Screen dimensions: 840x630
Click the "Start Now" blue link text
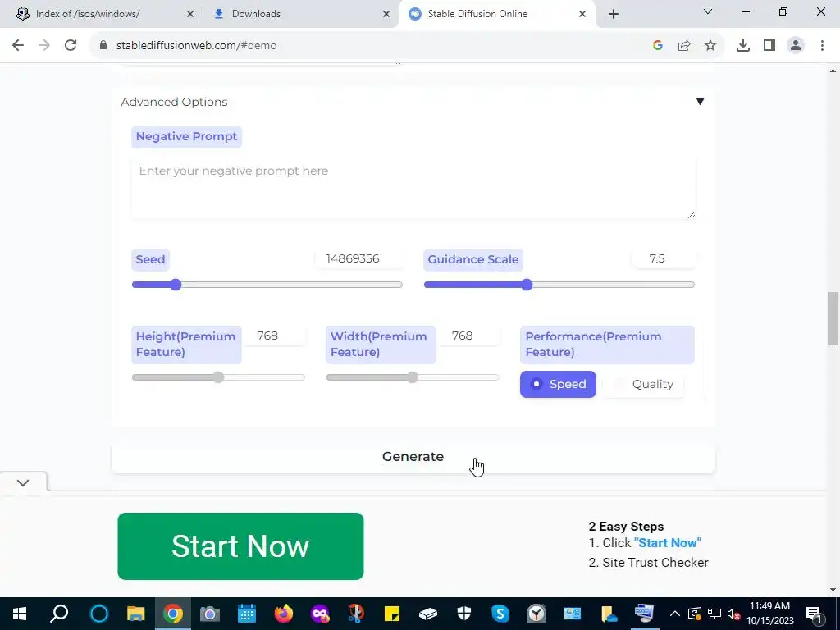668,543
